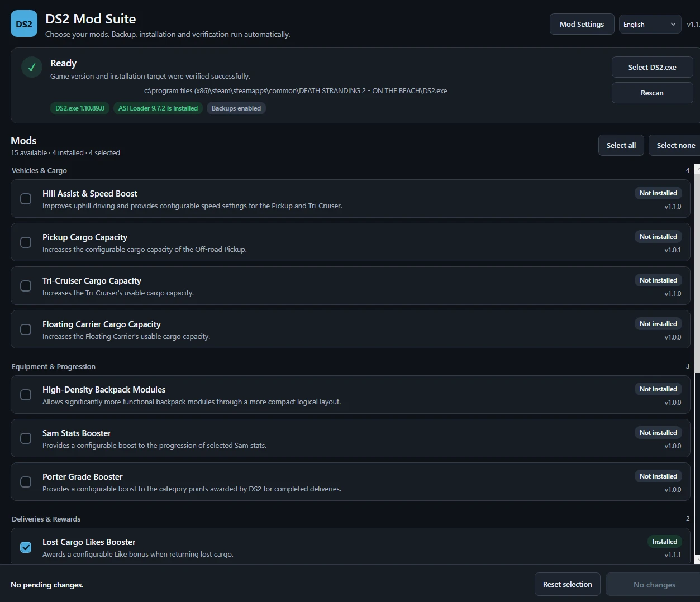Click the Tri-Cruiser Cargo Capacity title
Screen dimensions: 700x602
pos(92,281)
